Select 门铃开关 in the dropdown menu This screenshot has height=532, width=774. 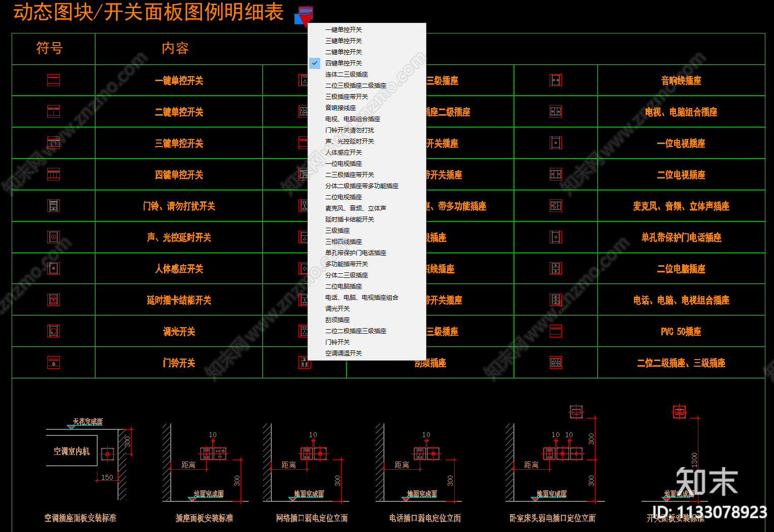(338, 342)
